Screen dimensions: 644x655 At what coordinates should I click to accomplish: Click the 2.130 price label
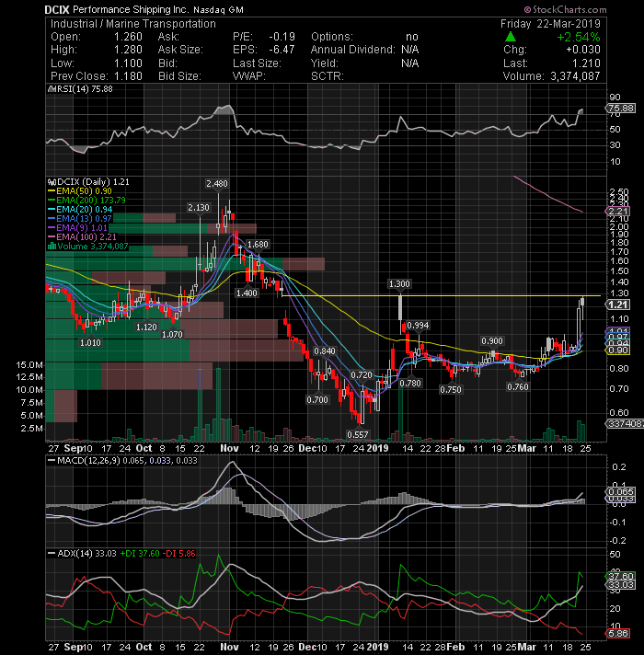199,208
